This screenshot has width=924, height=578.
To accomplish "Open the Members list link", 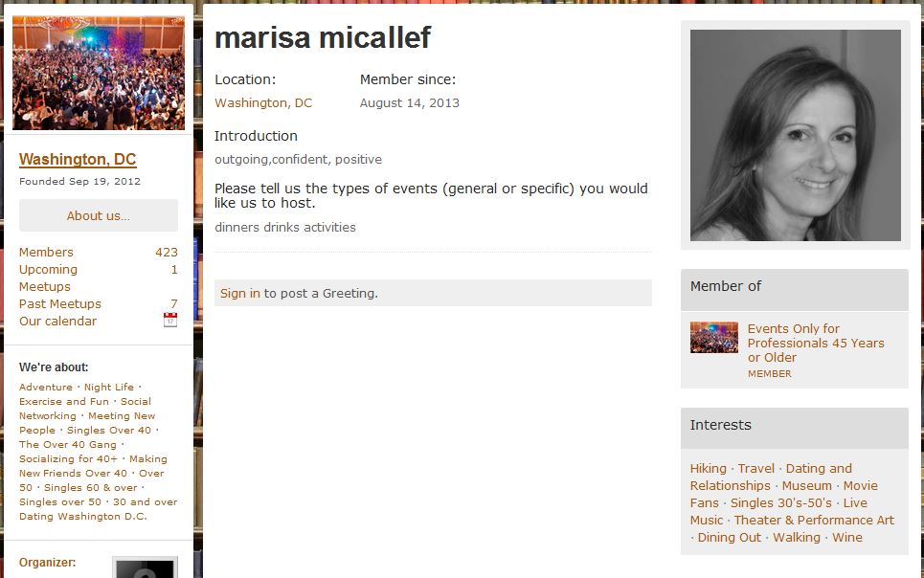I will click(x=47, y=253).
